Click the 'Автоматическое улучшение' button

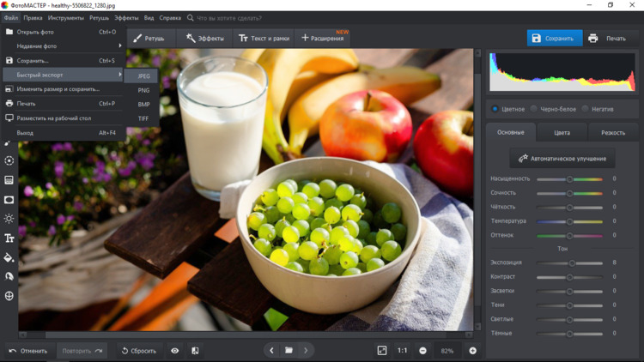click(563, 159)
